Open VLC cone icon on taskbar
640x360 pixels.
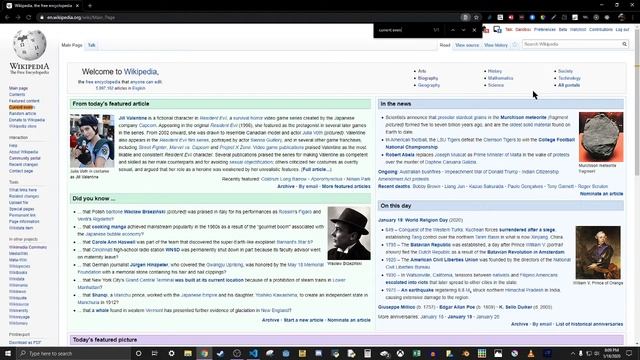click(x=531, y=353)
